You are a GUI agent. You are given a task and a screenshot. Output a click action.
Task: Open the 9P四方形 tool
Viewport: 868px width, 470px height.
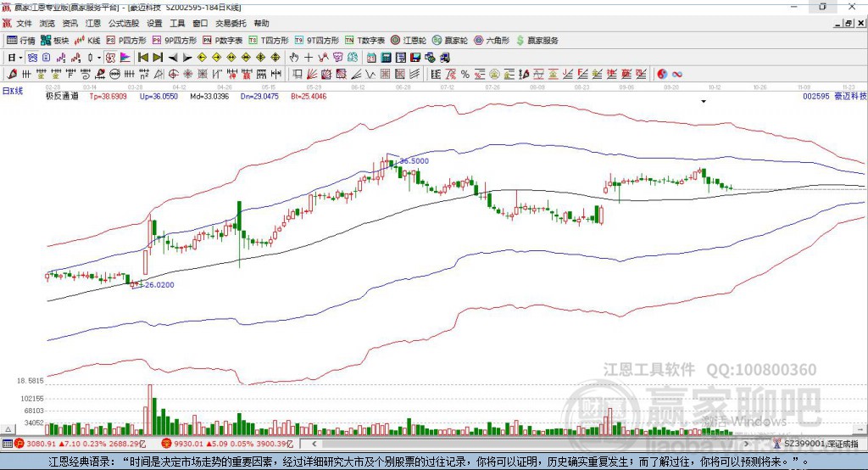pyautogui.click(x=175, y=41)
